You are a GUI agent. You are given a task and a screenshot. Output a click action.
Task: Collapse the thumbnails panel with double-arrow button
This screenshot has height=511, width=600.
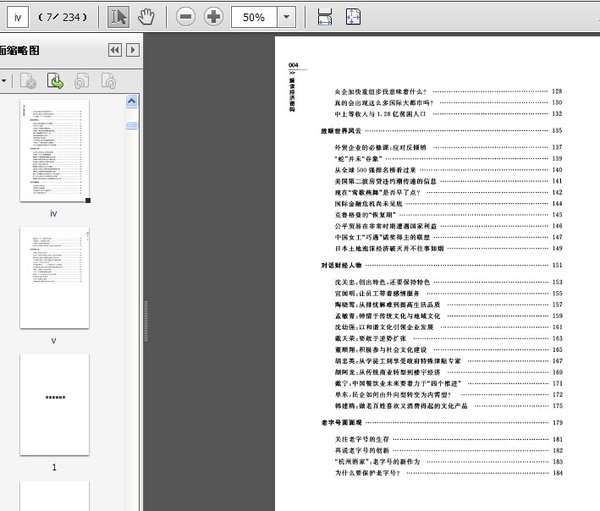click(x=115, y=50)
